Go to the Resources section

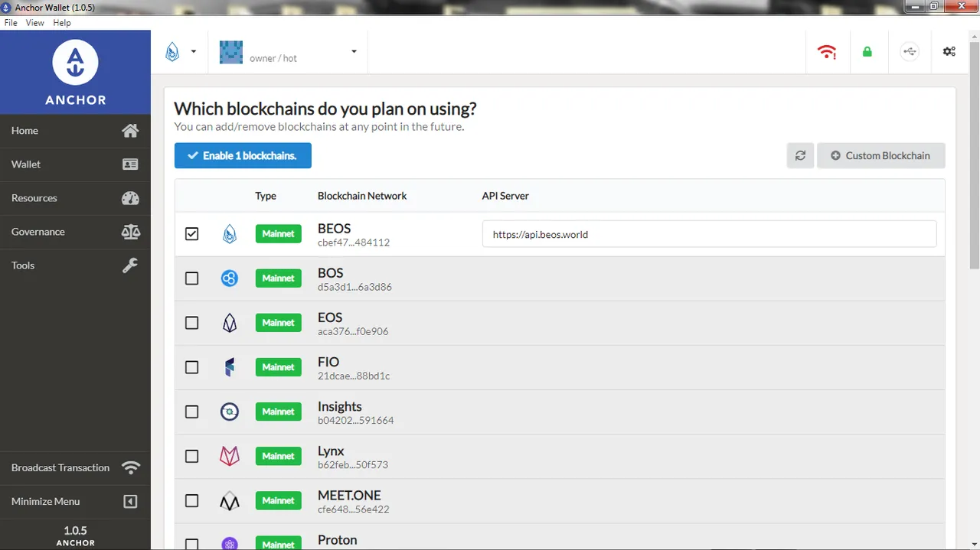coord(75,198)
